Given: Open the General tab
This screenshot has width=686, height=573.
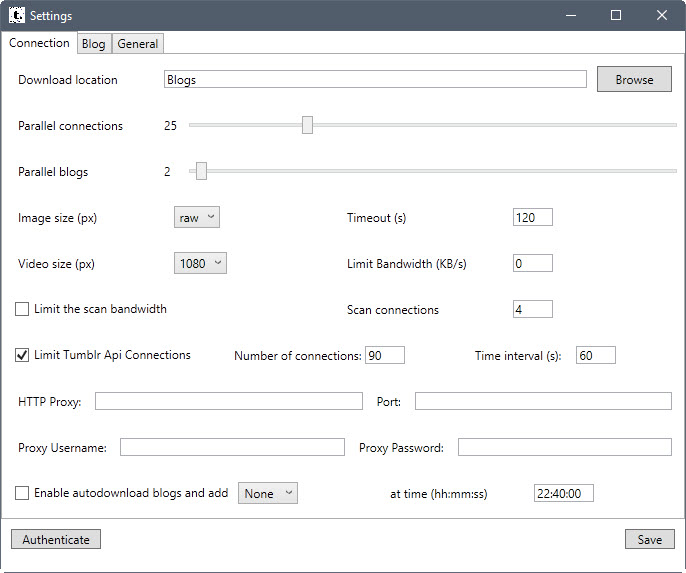Looking at the screenshot, I should click(x=138, y=44).
